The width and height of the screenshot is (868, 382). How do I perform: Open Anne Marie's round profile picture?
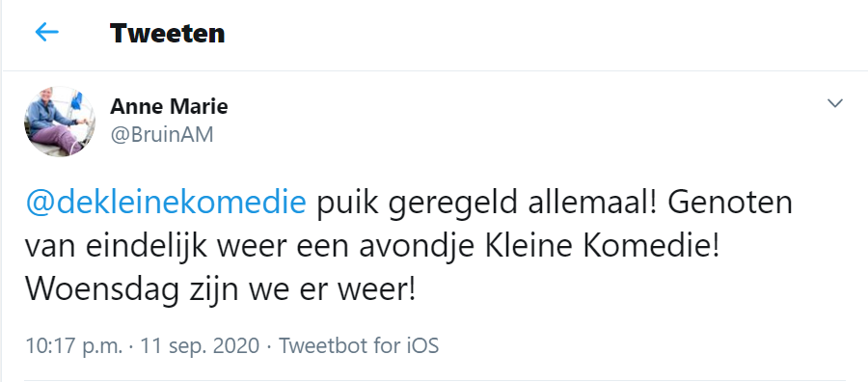click(x=59, y=122)
